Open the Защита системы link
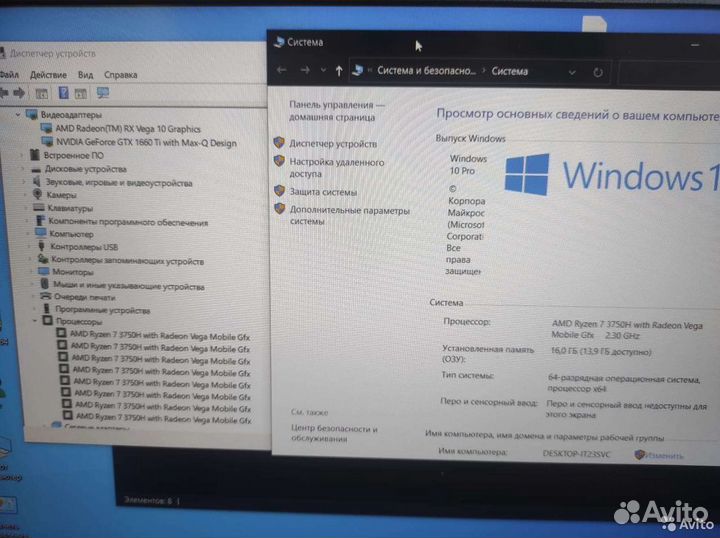 coord(323,192)
